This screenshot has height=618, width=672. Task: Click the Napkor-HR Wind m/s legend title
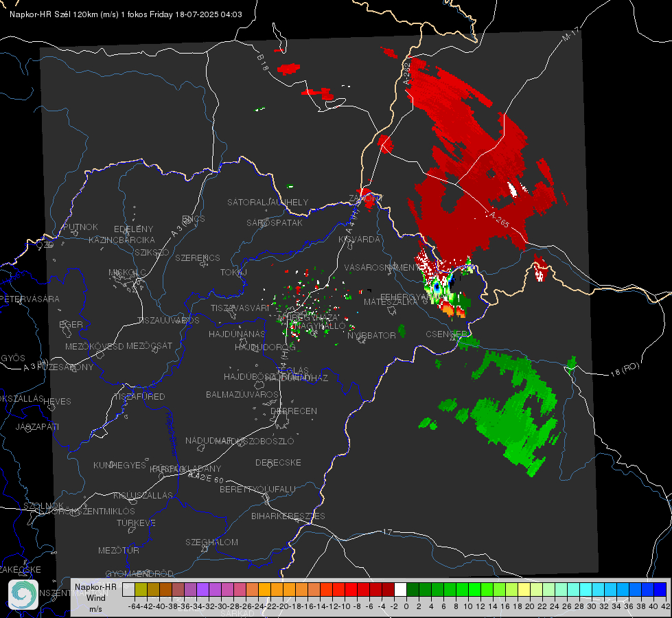click(95, 597)
